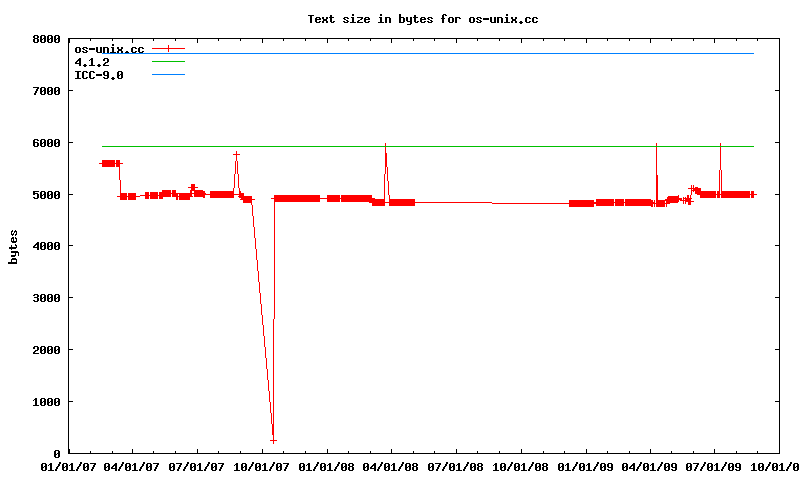
Task: Select the 01/01/09 date on the x-axis
Action: click(585, 466)
